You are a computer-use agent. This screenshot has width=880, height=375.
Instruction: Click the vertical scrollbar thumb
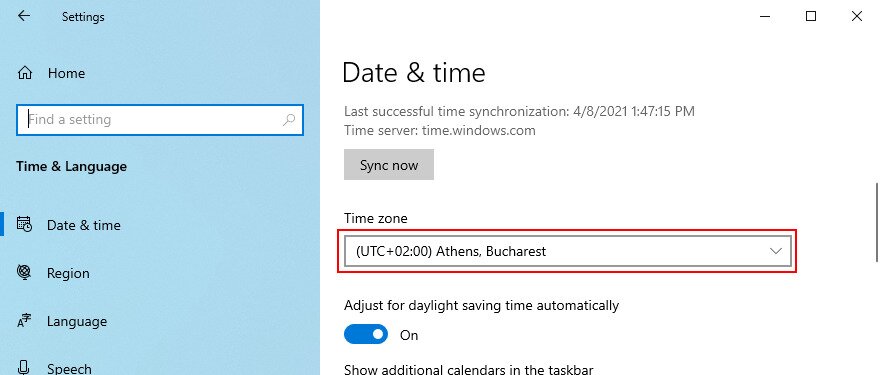[x=877, y=221]
